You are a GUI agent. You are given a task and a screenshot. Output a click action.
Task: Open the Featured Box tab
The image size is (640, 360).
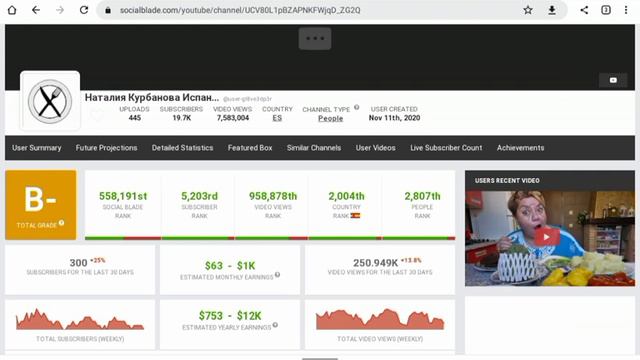pos(250,148)
